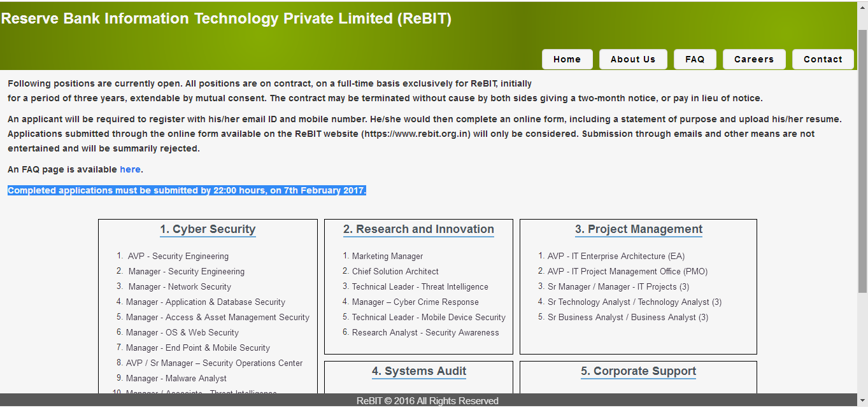
Task: Open the Systems Audit category heading
Action: pos(418,371)
